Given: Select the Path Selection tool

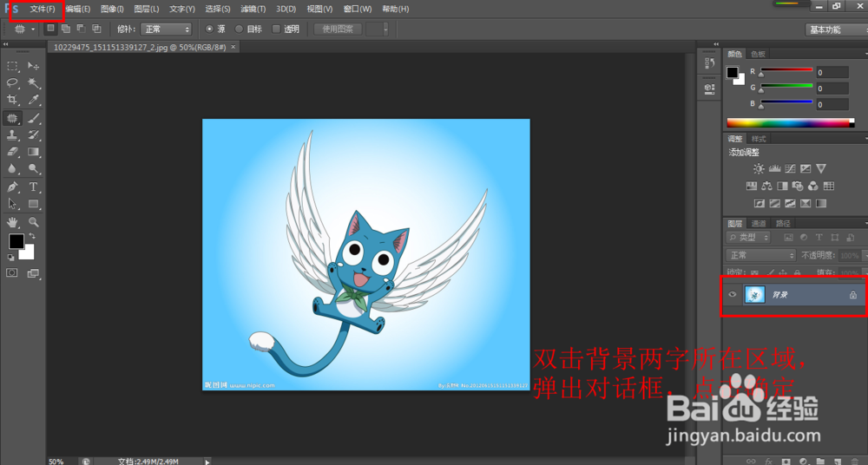Looking at the screenshot, I should click(x=12, y=204).
